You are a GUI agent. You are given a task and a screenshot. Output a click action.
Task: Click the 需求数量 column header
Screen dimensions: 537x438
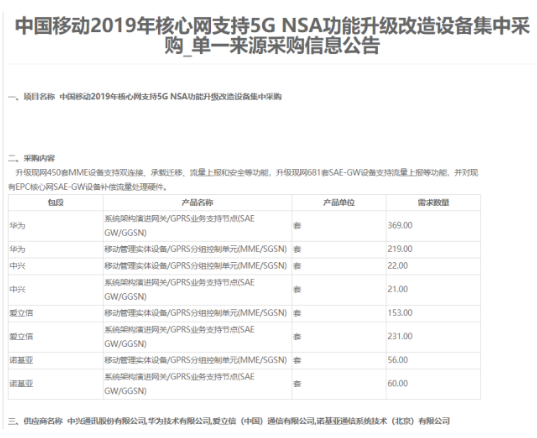pyautogui.click(x=433, y=203)
